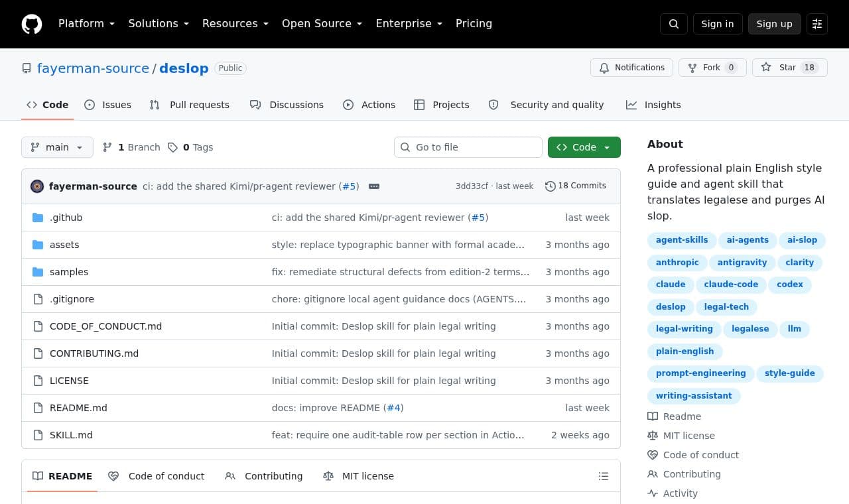The height and width of the screenshot is (504, 849).
Task: View 18 Commits history
Action: [x=576, y=186]
